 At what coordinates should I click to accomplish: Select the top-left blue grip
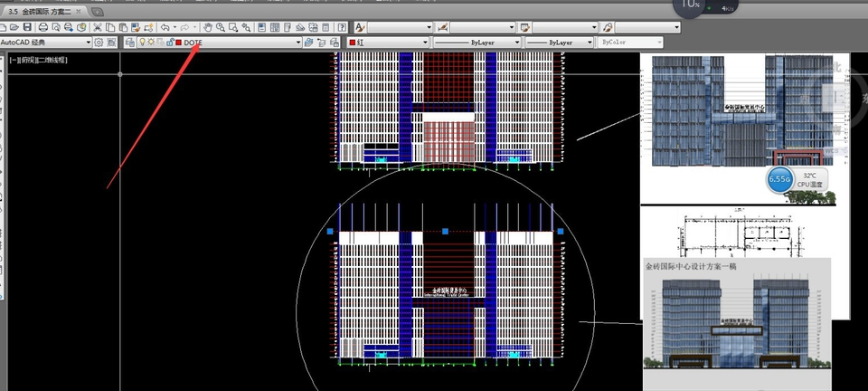tap(331, 231)
